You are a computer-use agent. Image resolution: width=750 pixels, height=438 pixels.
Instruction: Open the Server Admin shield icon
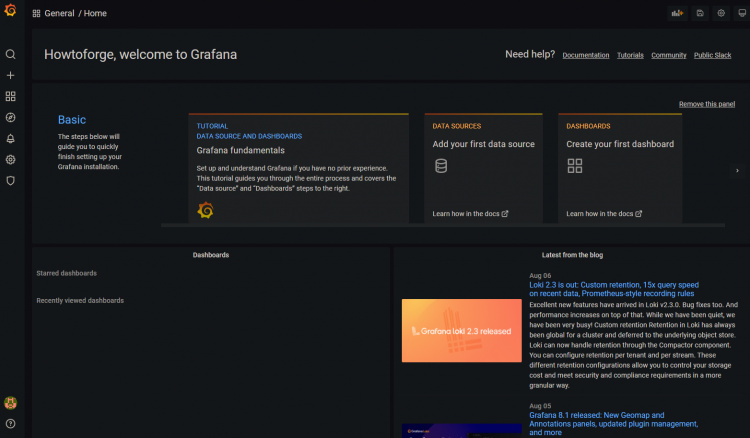click(11, 180)
